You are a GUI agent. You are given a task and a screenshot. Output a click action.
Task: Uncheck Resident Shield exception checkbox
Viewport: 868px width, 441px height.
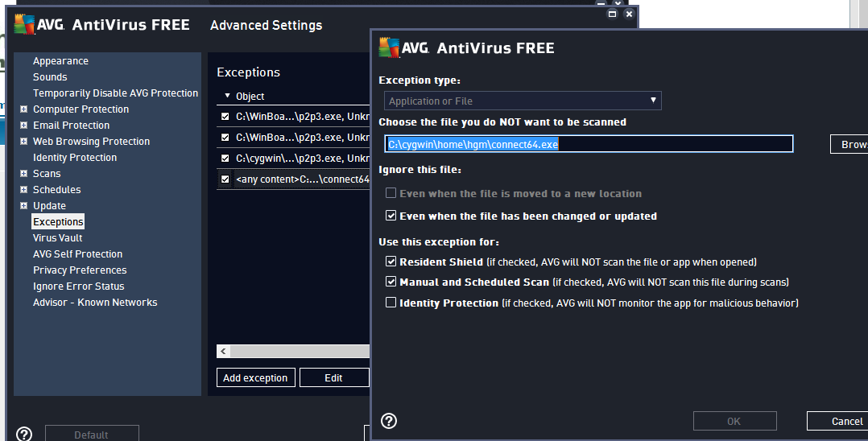click(x=391, y=262)
